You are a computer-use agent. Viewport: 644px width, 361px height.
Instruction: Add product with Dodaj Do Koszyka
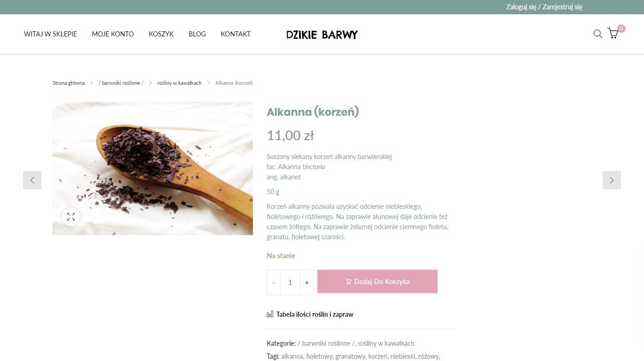point(377,281)
